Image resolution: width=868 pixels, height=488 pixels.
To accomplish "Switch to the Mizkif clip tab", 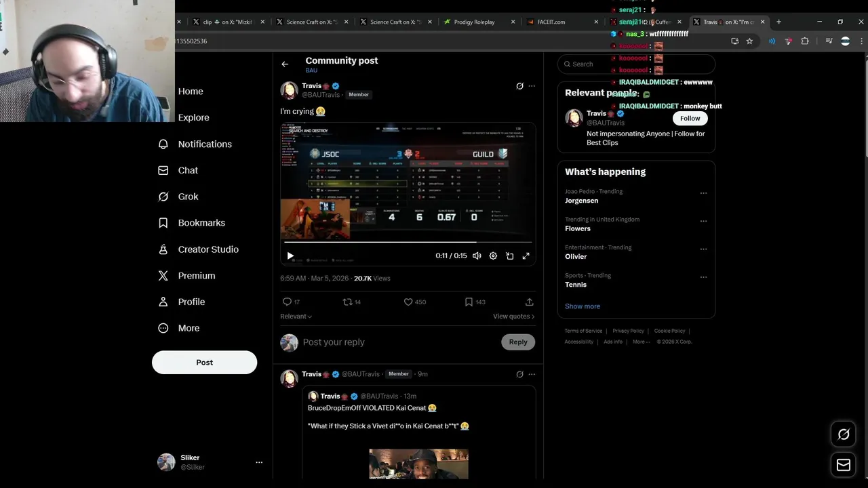I will (x=228, y=22).
